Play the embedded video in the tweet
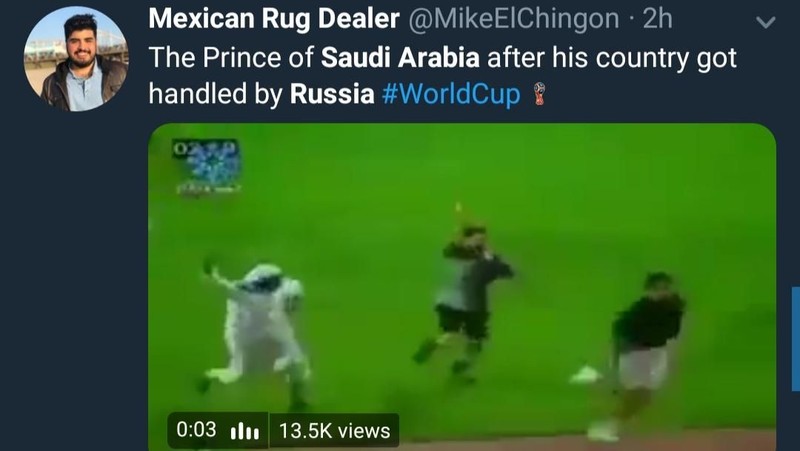The image size is (800, 451). point(462,287)
